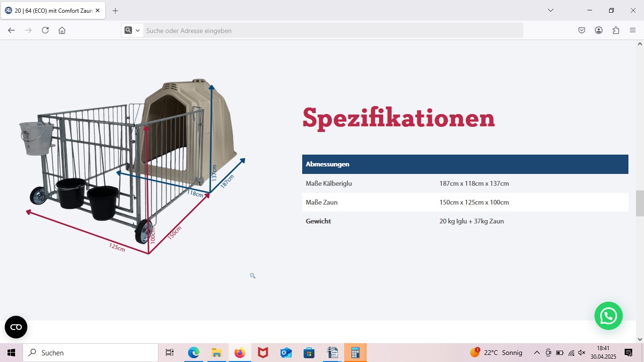
Task: Open the accessibility widget in bottom-left corner
Action: click(16, 327)
